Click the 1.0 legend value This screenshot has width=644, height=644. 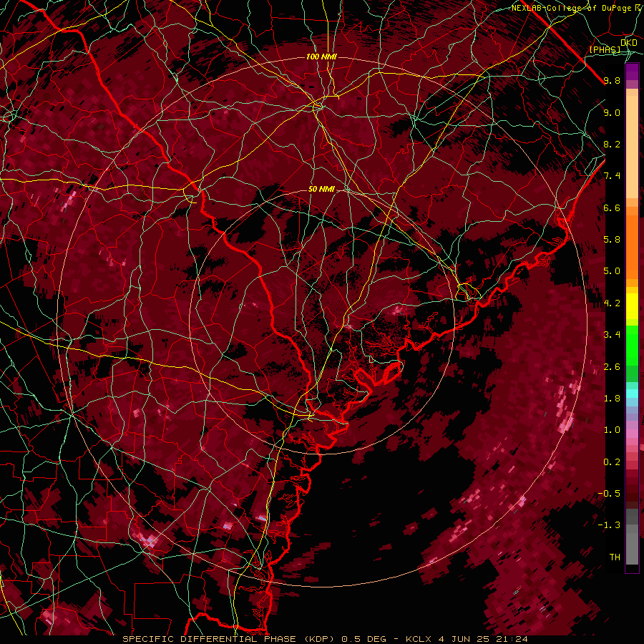point(612,430)
